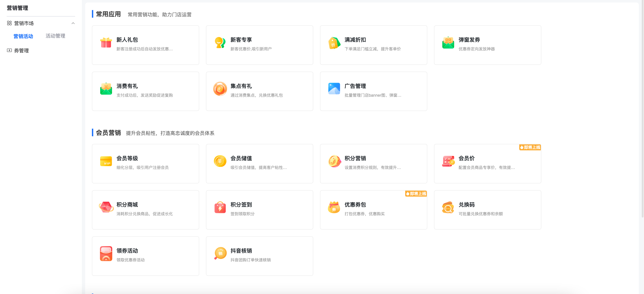Select 营销市场 in the sidebar
The width and height of the screenshot is (644, 294).
[24, 23]
